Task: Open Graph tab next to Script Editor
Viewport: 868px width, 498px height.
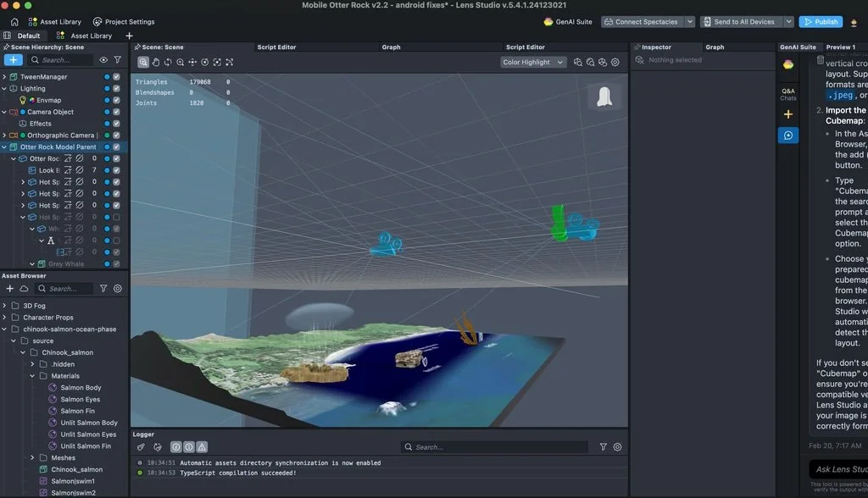Action: click(391, 47)
